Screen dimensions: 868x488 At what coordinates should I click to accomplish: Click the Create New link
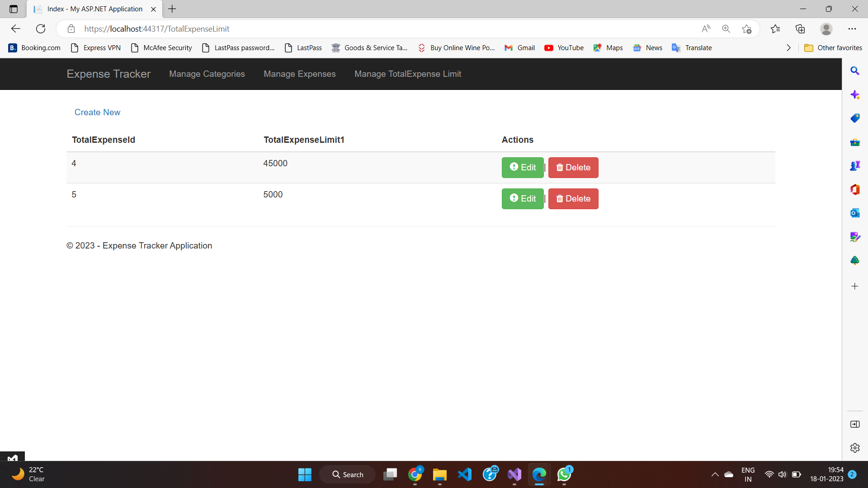pyautogui.click(x=97, y=112)
